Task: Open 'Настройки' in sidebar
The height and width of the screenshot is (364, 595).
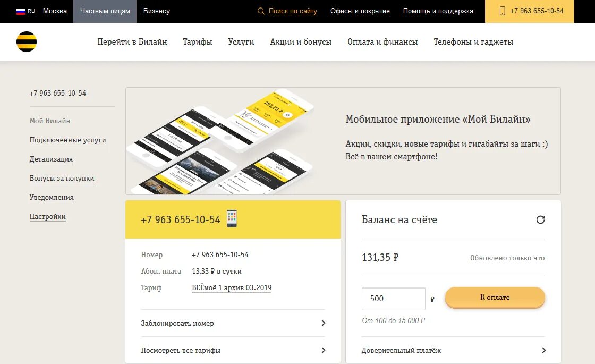Action: (47, 216)
